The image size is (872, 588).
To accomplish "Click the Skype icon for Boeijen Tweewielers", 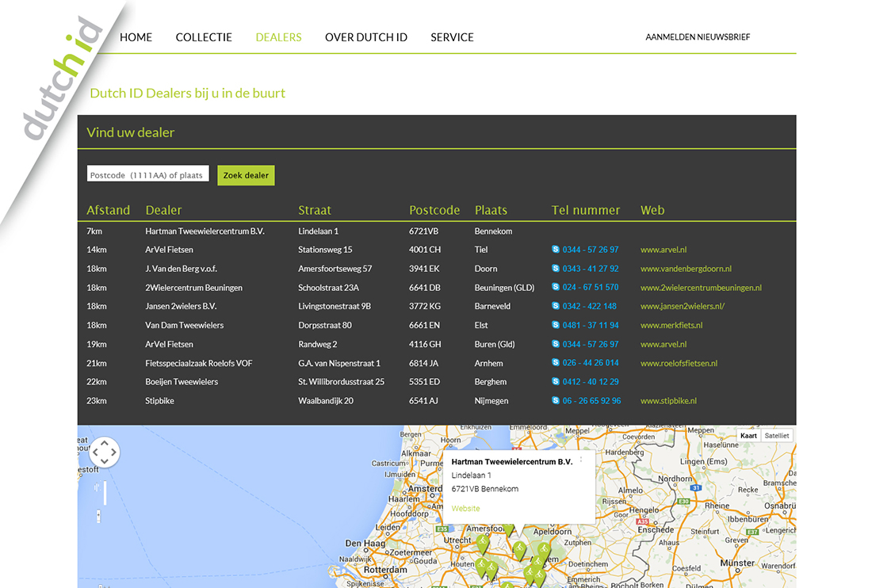I will 556,382.
